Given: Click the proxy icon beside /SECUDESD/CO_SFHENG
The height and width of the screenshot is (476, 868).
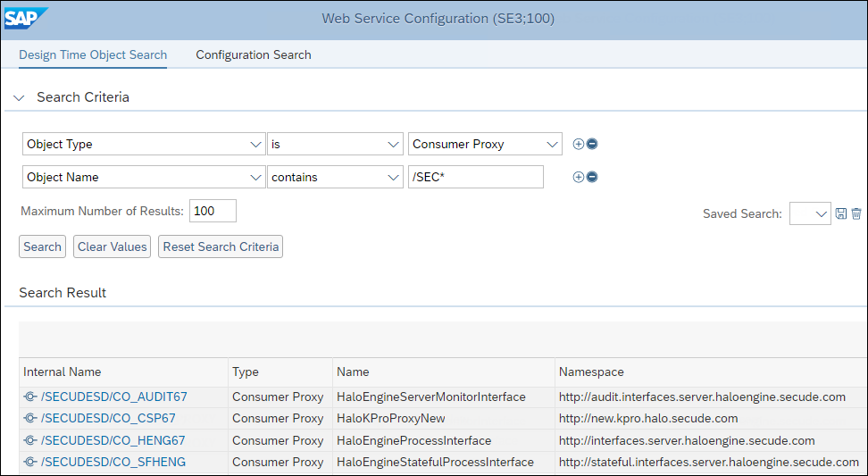Looking at the screenshot, I should click(30, 463).
